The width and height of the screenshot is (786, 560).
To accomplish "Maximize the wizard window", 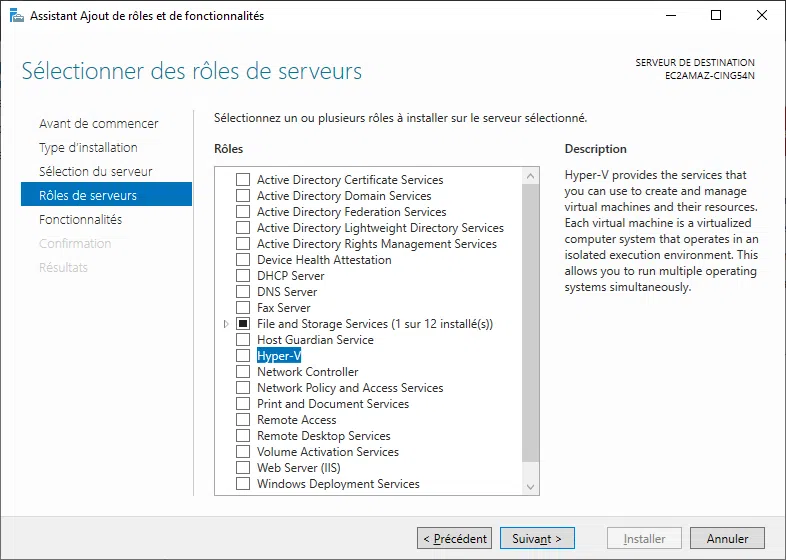I will 716,16.
